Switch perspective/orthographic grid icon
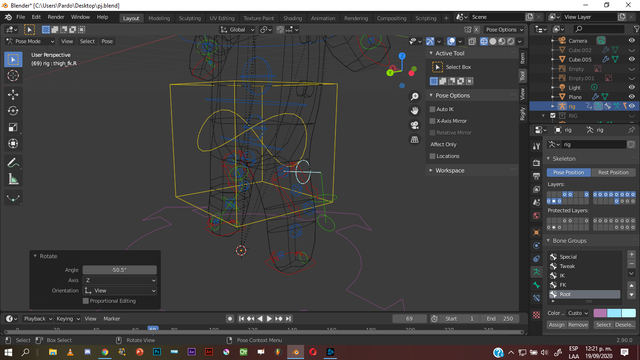Viewport: 640px width, 360px height. click(415, 139)
